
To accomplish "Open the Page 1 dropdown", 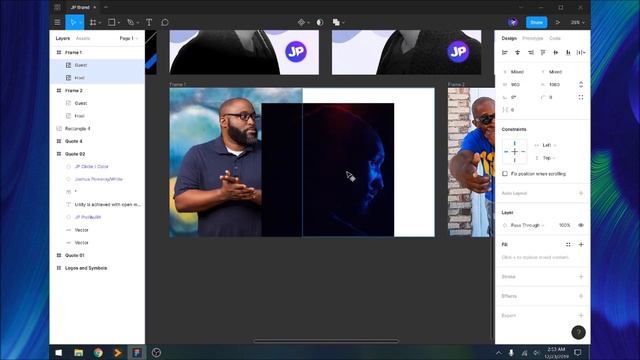I will pyautogui.click(x=129, y=38).
